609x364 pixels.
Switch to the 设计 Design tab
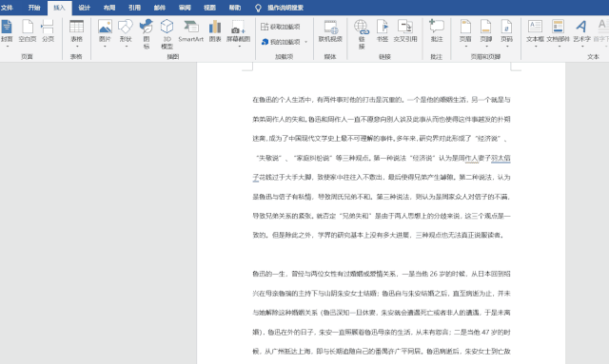pyautogui.click(x=85, y=8)
